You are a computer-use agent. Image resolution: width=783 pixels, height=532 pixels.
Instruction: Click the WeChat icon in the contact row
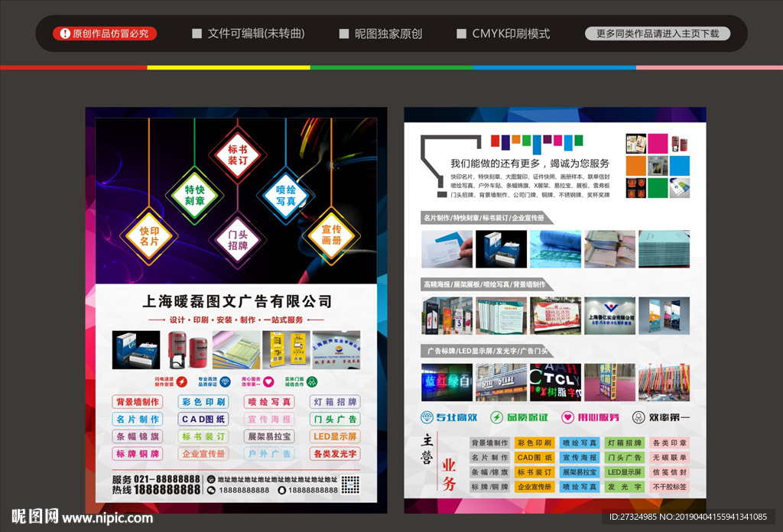pos(210,489)
